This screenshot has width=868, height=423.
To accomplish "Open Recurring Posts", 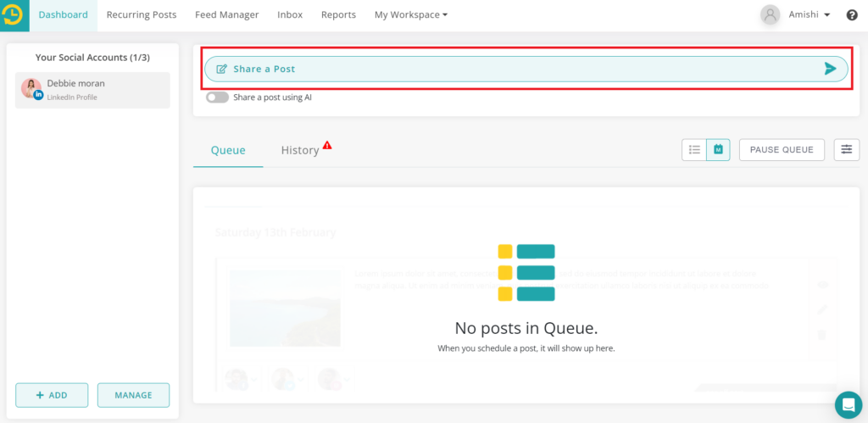I will [x=142, y=15].
